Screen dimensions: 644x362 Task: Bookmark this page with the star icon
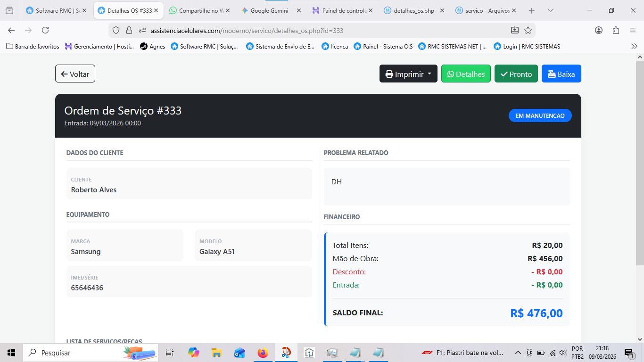click(528, 30)
